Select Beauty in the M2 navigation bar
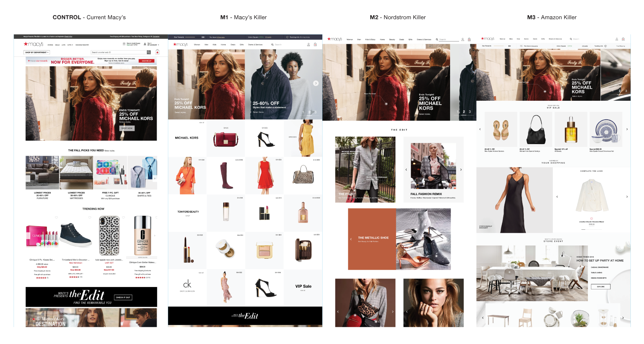 [392, 40]
